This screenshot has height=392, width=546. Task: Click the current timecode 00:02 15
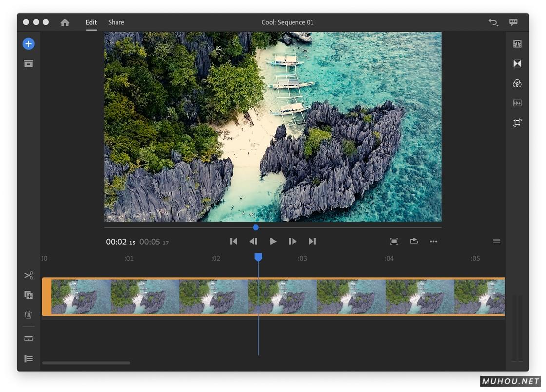pos(120,242)
